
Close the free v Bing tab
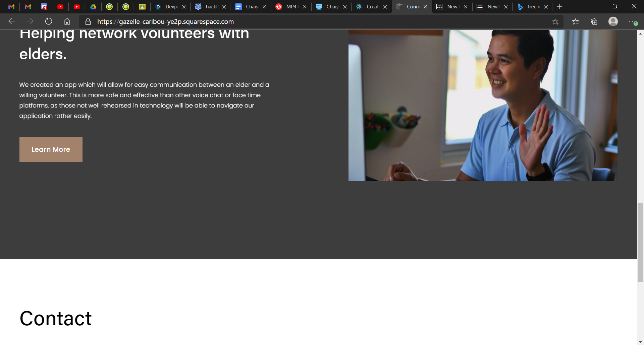(546, 7)
